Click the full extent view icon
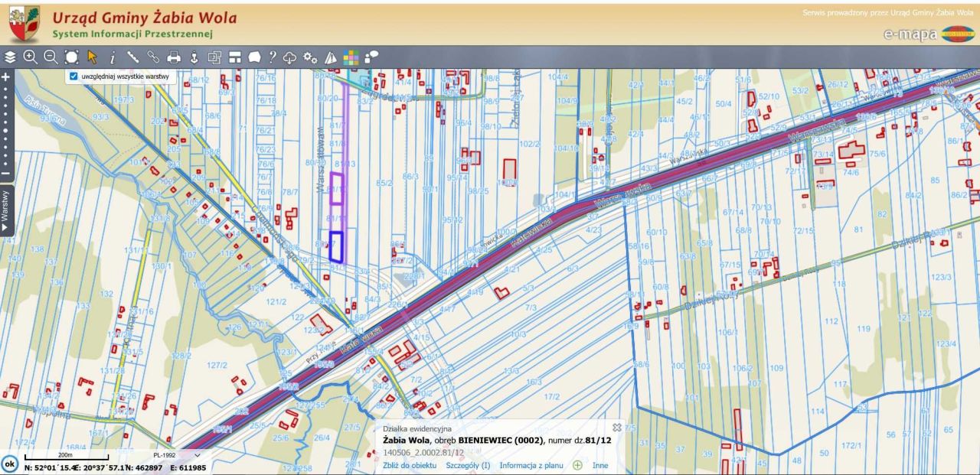 point(71,57)
